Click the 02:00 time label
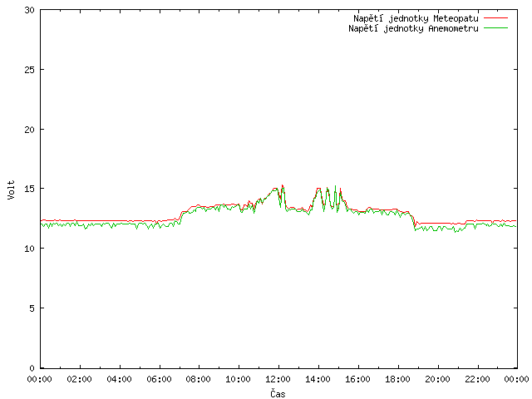532x399 pixels. point(80,379)
